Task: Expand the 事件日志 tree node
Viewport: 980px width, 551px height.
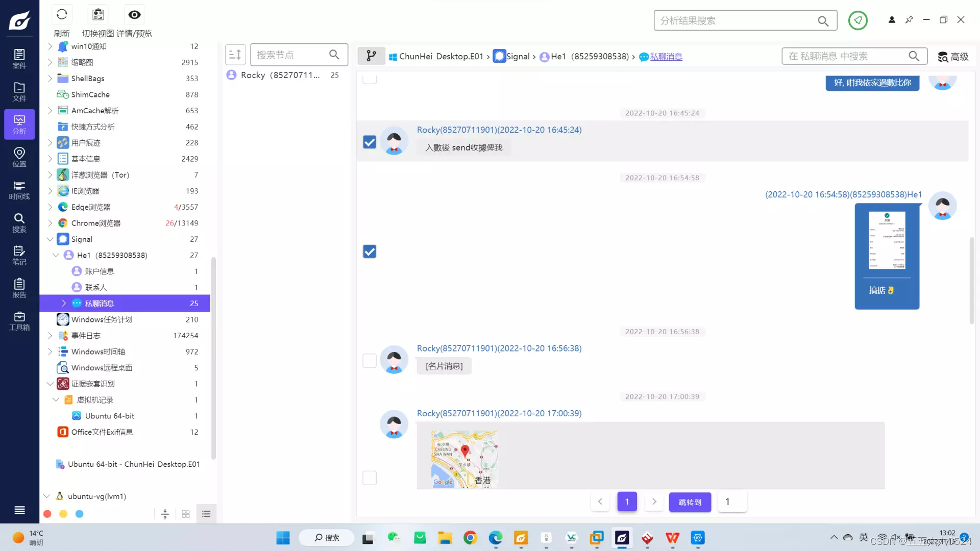Action: (x=50, y=336)
